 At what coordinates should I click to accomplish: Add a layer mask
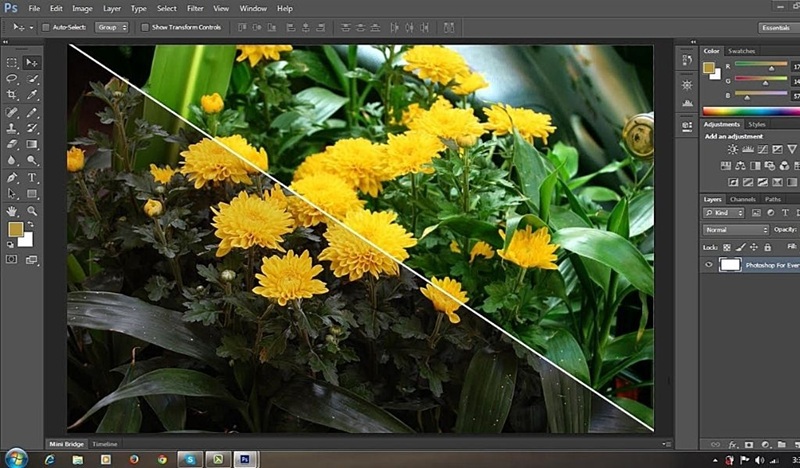[748, 445]
